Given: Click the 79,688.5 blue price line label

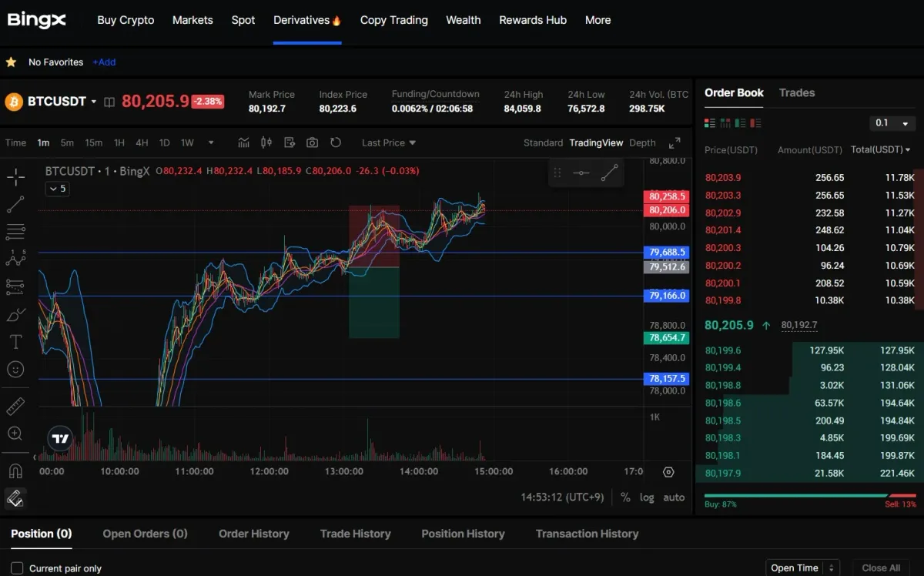Looking at the screenshot, I should coord(666,252).
